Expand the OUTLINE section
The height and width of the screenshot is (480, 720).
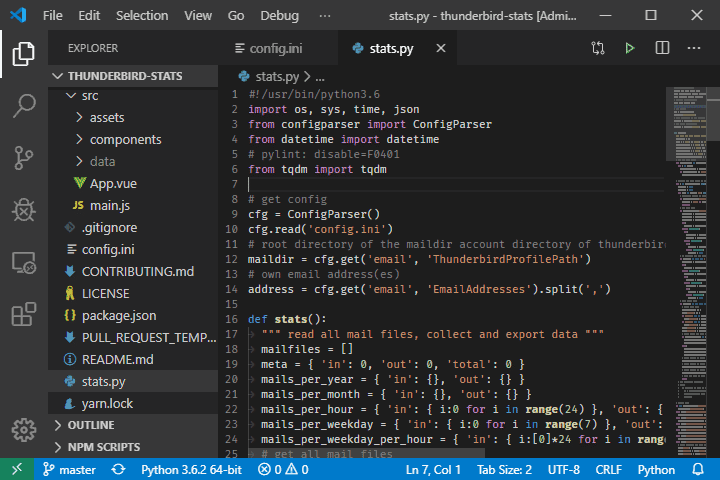click(91, 425)
